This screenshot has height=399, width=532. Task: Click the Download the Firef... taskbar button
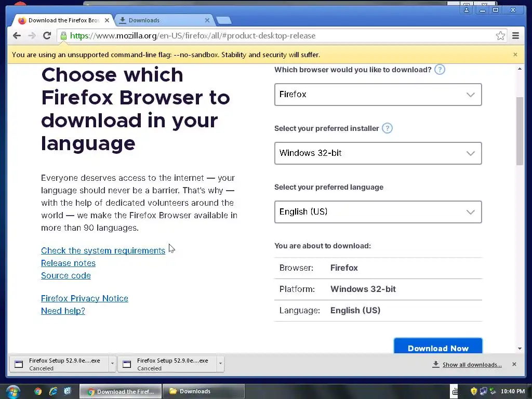[121, 391]
